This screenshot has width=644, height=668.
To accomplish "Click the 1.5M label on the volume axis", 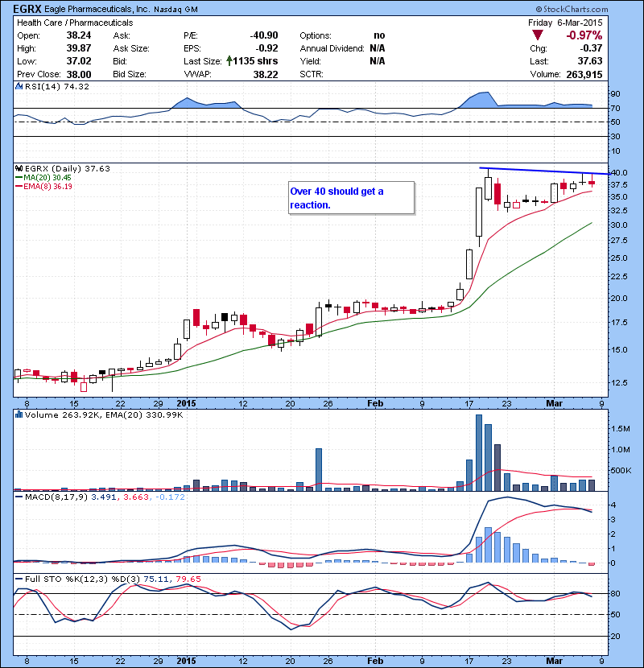I will coord(620,429).
